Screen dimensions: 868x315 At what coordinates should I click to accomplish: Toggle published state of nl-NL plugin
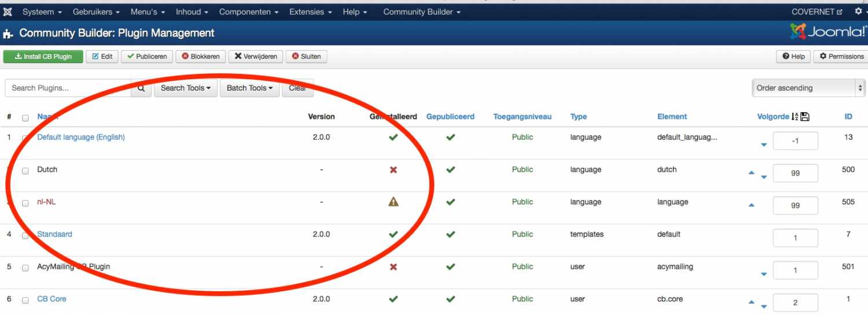(451, 202)
